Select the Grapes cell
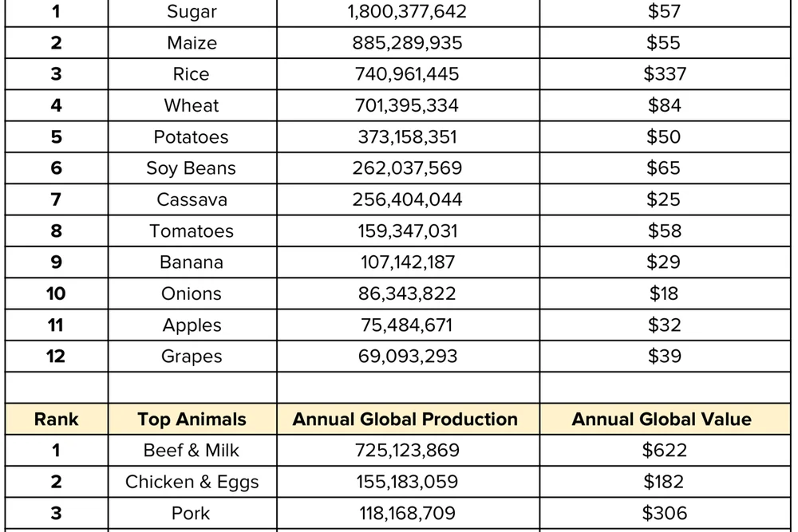The height and width of the screenshot is (532, 798). pos(192,357)
